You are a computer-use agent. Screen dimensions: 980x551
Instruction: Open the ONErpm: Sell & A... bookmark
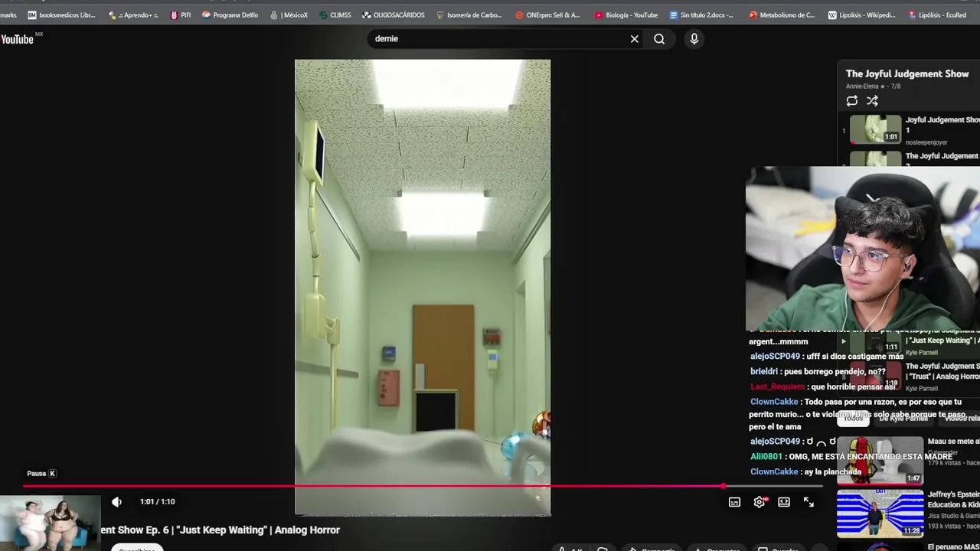(548, 15)
